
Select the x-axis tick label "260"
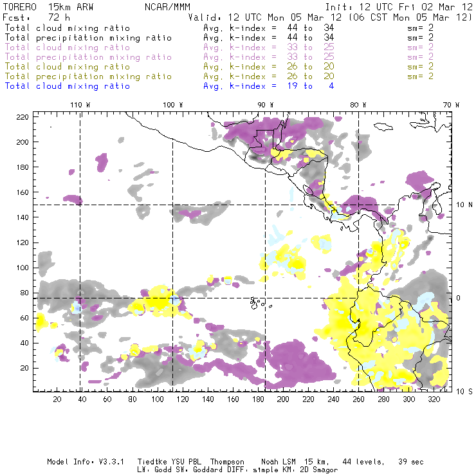tap(358, 399)
